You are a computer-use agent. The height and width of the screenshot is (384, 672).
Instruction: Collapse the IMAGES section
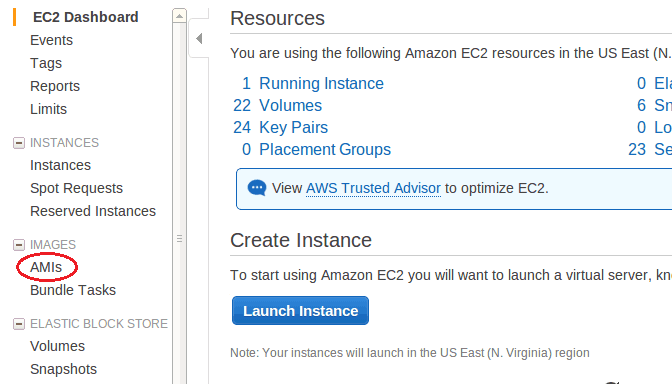19,245
